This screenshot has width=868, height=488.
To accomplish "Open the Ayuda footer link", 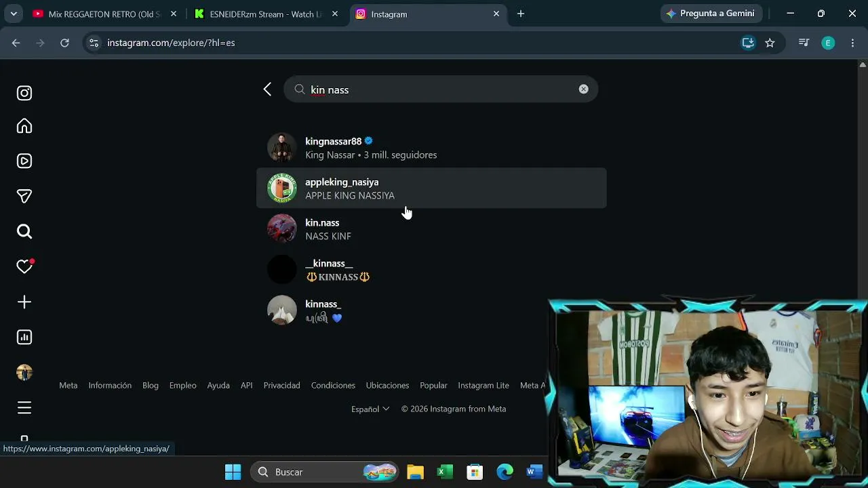I will [x=218, y=386].
